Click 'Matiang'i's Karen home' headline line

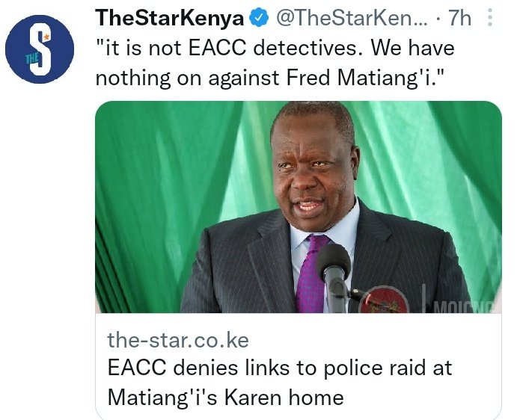point(225,396)
